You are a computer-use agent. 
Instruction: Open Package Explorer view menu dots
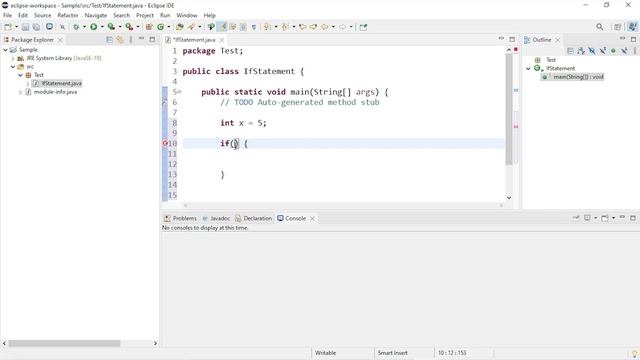click(x=131, y=40)
